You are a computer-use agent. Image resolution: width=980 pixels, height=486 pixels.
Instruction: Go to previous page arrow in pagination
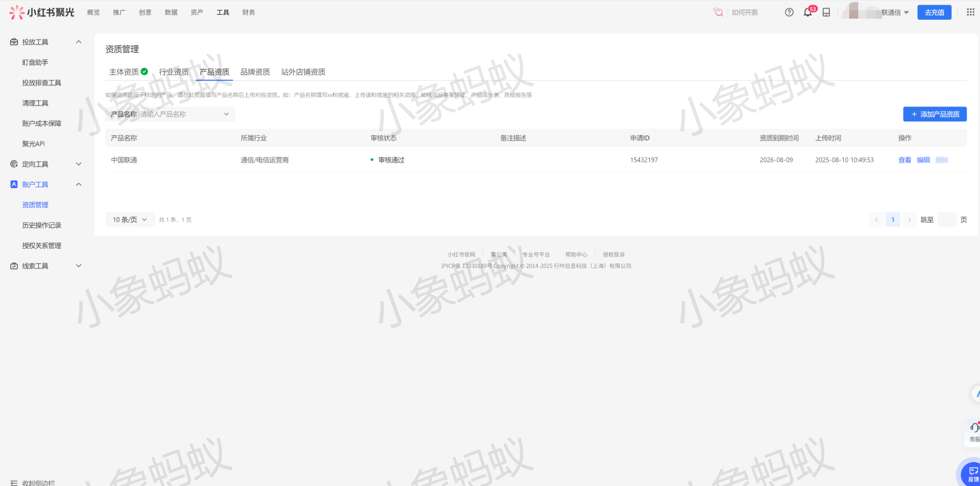point(876,220)
